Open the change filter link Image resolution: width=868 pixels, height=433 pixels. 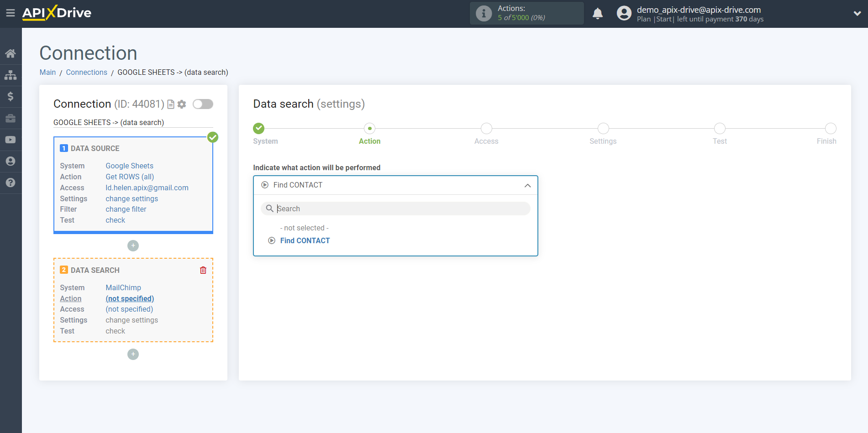[x=126, y=209]
